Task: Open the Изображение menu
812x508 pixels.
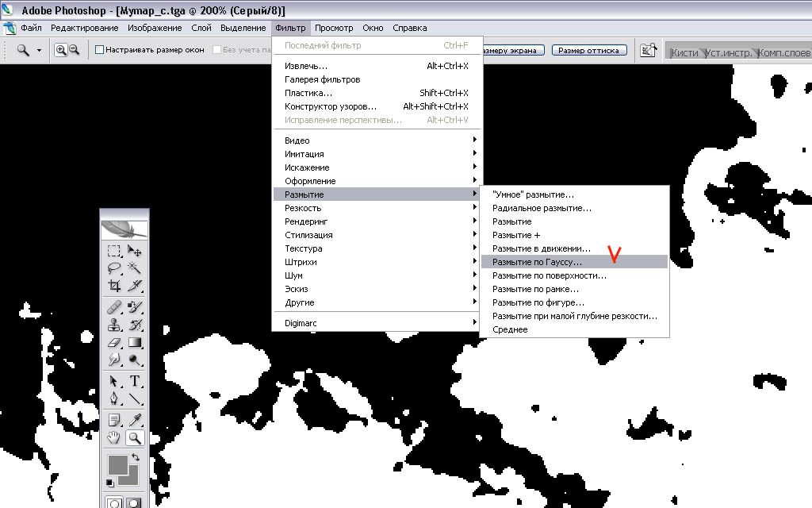Action: pos(155,28)
